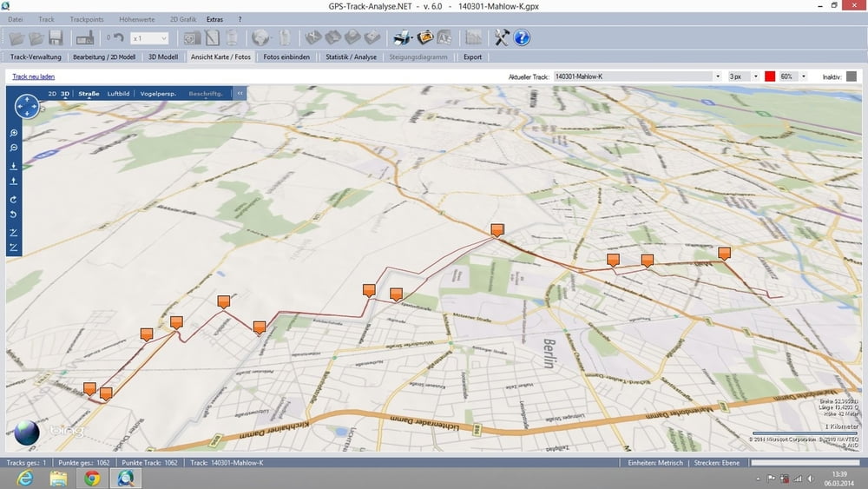Open File Explorer from the taskbar

(x=58, y=478)
